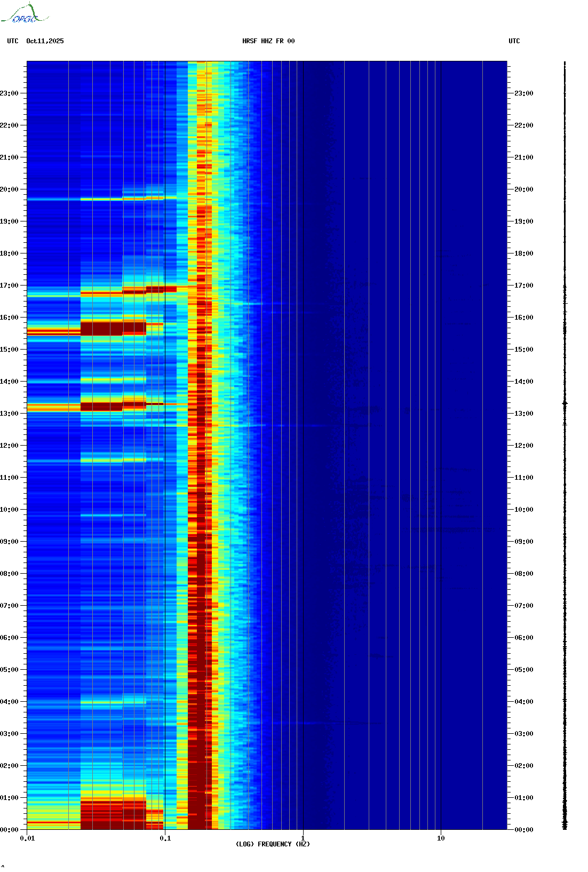Click the 02:00 label on left time axis
This screenshot has width=588, height=872.
point(9,766)
